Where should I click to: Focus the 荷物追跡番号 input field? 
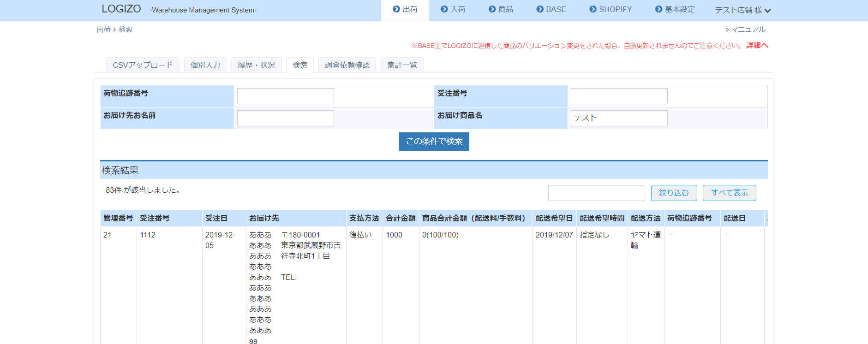point(286,96)
